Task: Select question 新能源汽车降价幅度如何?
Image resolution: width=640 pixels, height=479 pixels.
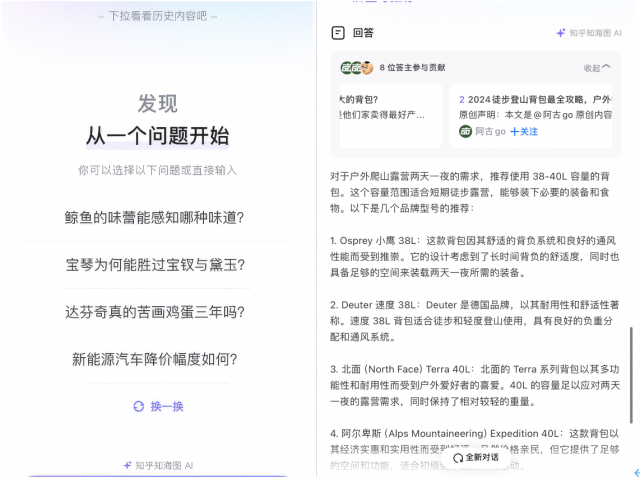Action: click(x=155, y=359)
